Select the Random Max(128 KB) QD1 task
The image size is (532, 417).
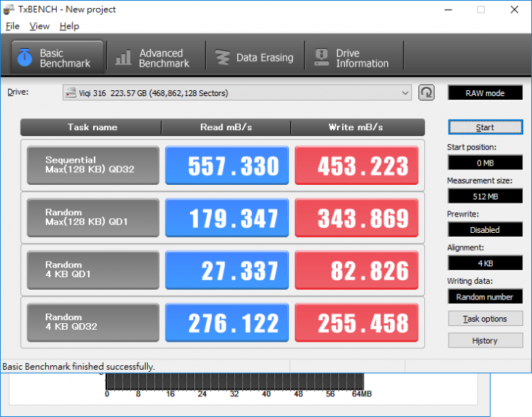(x=93, y=217)
